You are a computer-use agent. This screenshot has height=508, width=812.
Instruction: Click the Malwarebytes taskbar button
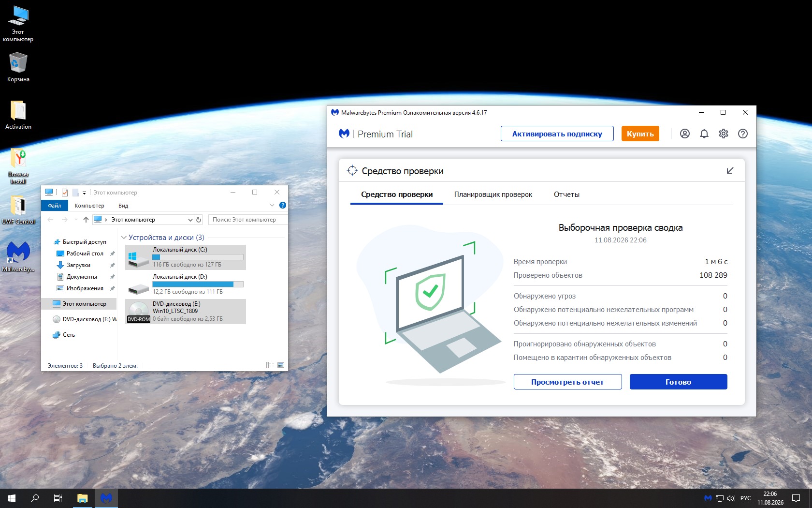pos(106,498)
